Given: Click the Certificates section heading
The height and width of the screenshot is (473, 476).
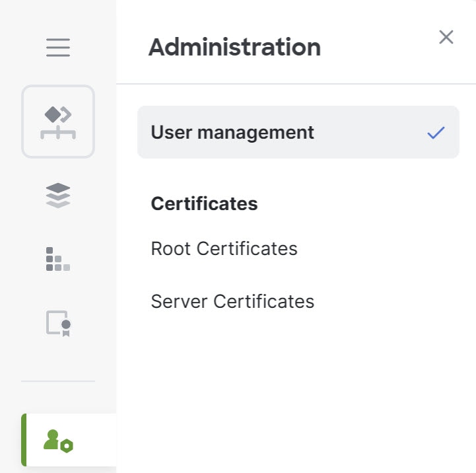Looking at the screenshot, I should [x=204, y=203].
